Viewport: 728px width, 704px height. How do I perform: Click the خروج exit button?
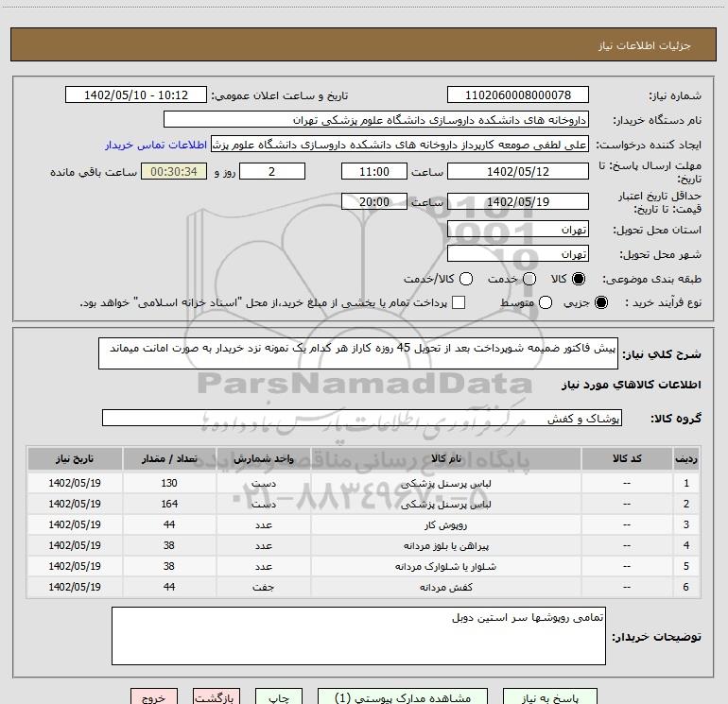154,697
